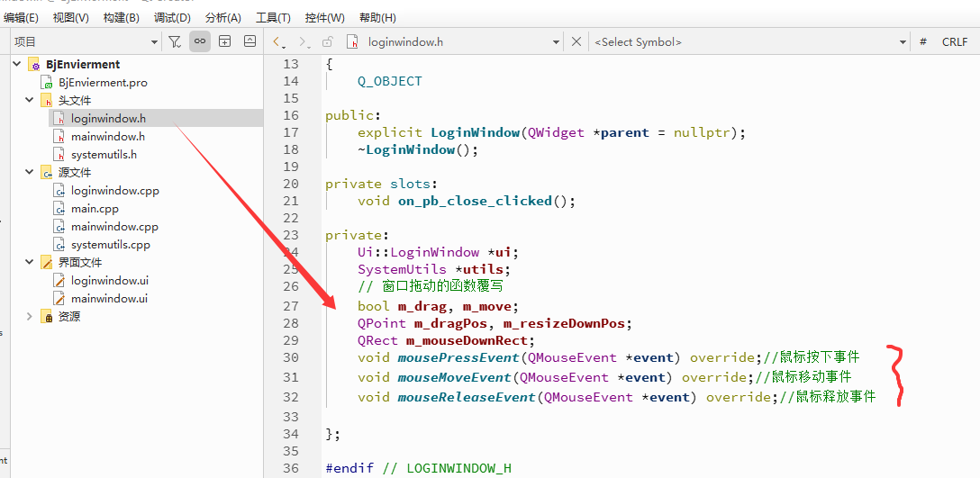Viewport: 980px width, 478px height.
Task: Close the loginwindow.h document with X
Action: click(576, 42)
